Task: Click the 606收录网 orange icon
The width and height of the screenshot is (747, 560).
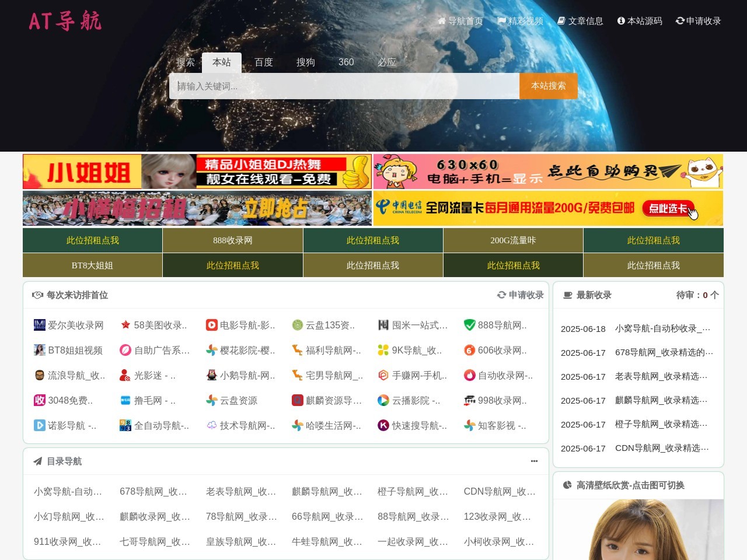Action: (470, 350)
